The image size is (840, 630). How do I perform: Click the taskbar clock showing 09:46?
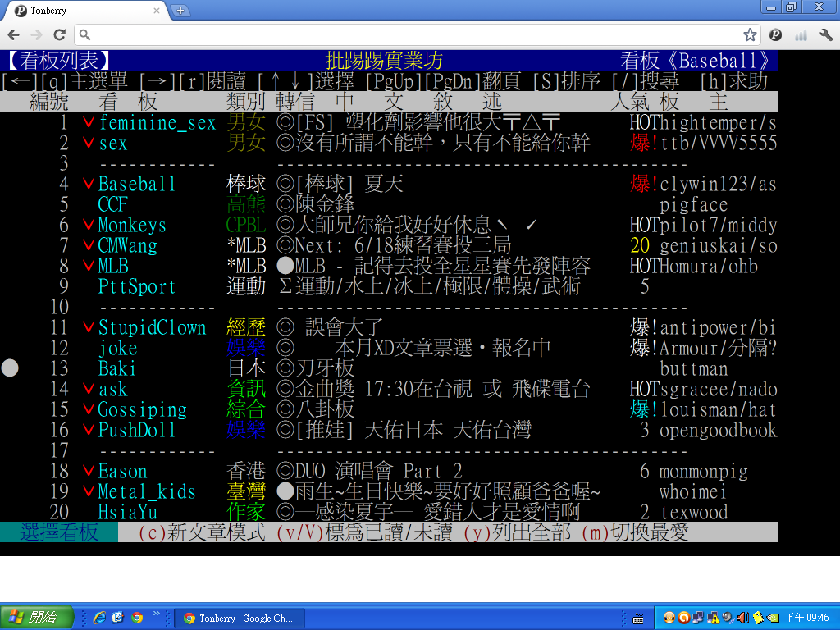[x=807, y=619]
